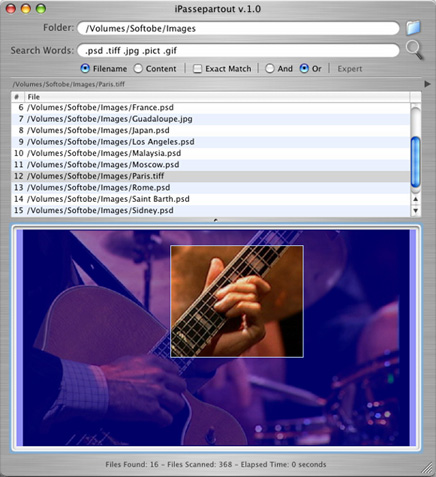Close the iPassepartout window with red button
This screenshot has width=436, height=477.
click(11, 8)
